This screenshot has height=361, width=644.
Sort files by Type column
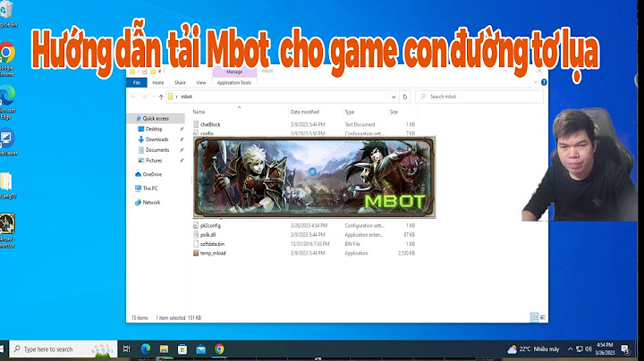click(x=350, y=112)
